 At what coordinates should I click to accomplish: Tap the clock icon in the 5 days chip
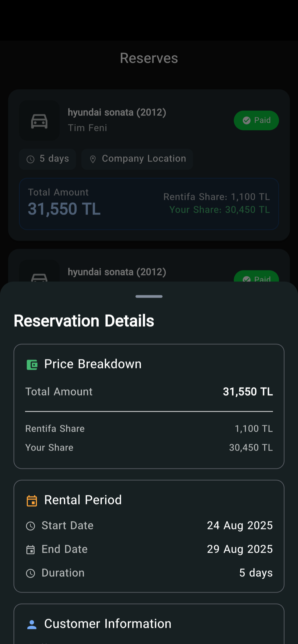click(31, 159)
